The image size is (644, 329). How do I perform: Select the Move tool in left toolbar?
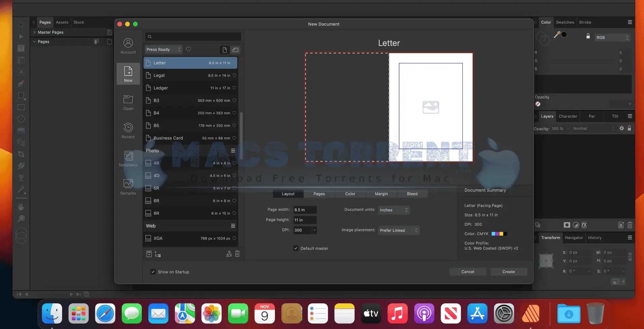pos(21,25)
